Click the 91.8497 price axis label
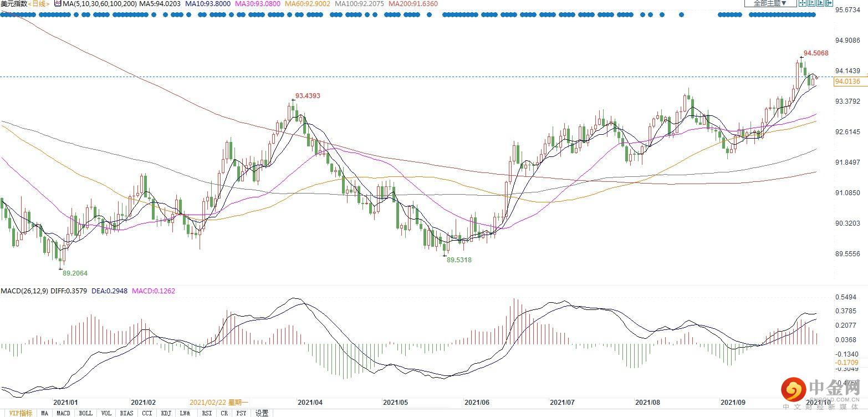 click(848, 162)
